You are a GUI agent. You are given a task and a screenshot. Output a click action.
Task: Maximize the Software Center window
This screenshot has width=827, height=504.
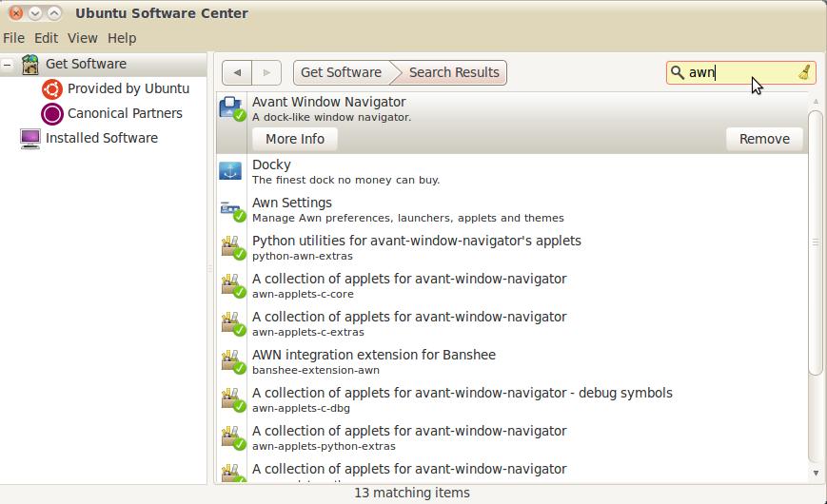(54, 13)
